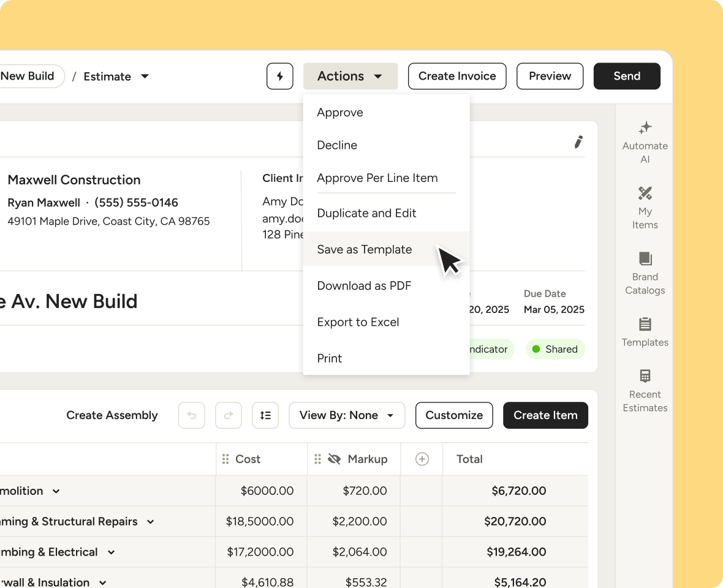The image size is (723, 588).
Task: Click the redo arrow button
Action: click(x=229, y=415)
